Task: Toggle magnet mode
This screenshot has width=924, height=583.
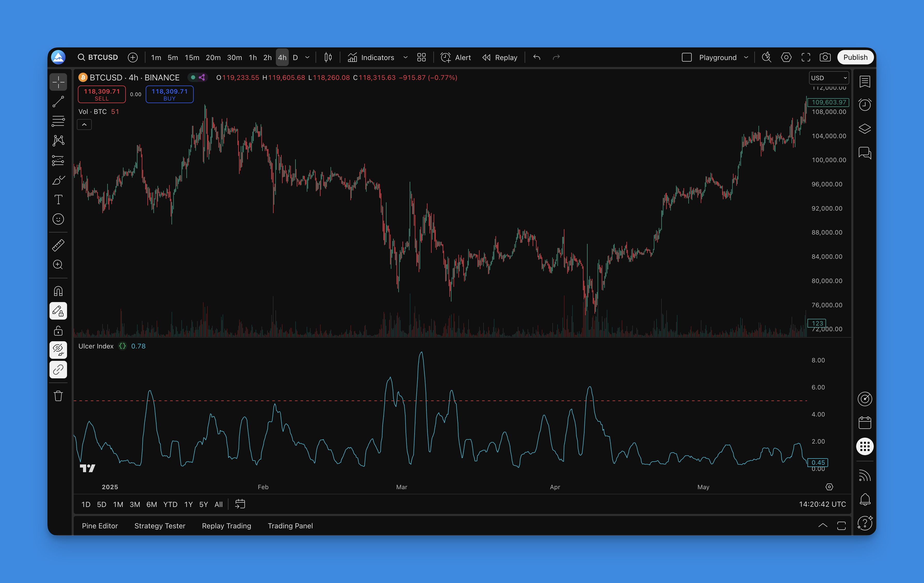Action: click(58, 291)
